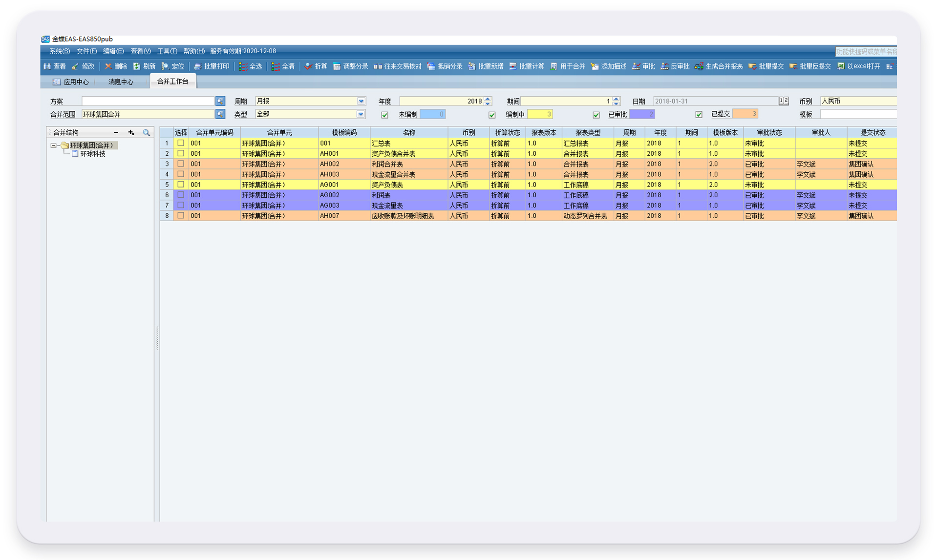
Task: Open the 系统(S) menu
Action: point(60,51)
